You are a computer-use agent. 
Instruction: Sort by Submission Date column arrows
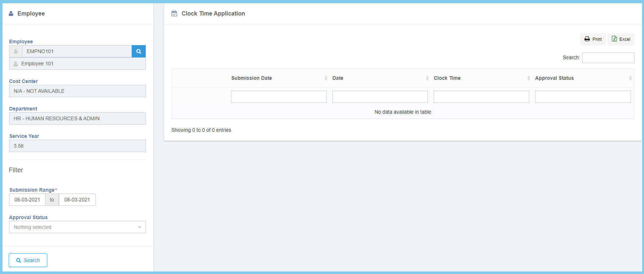point(326,78)
